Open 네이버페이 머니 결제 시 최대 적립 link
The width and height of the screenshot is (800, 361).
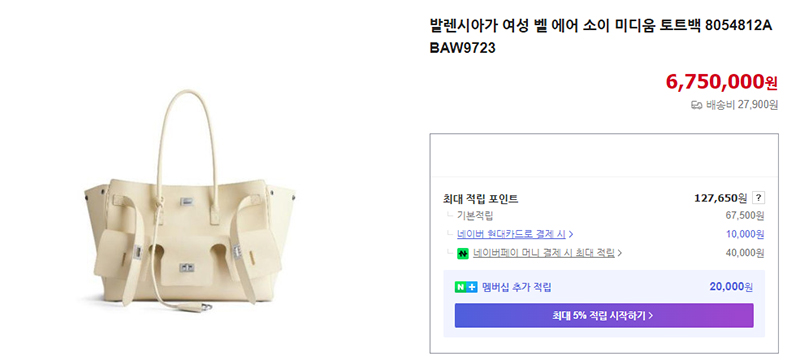(x=543, y=253)
